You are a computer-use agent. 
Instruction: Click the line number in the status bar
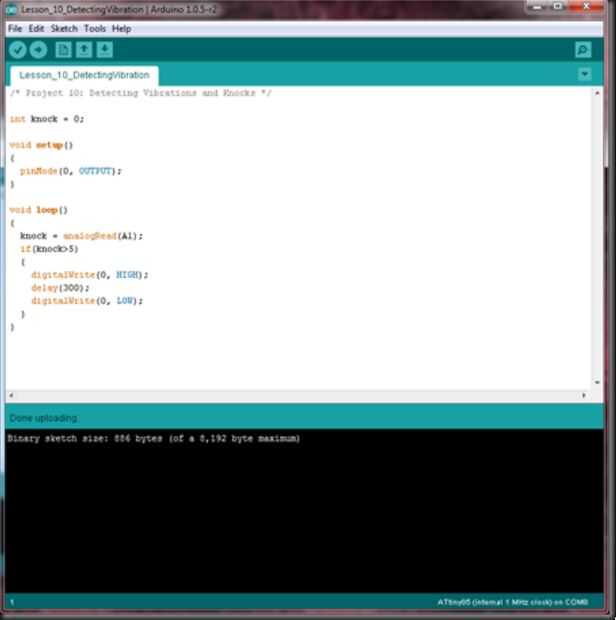point(12,602)
